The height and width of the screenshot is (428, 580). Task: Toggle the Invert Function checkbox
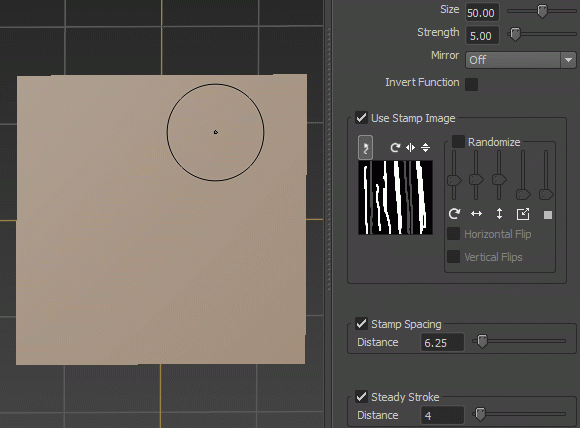(471, 84)
